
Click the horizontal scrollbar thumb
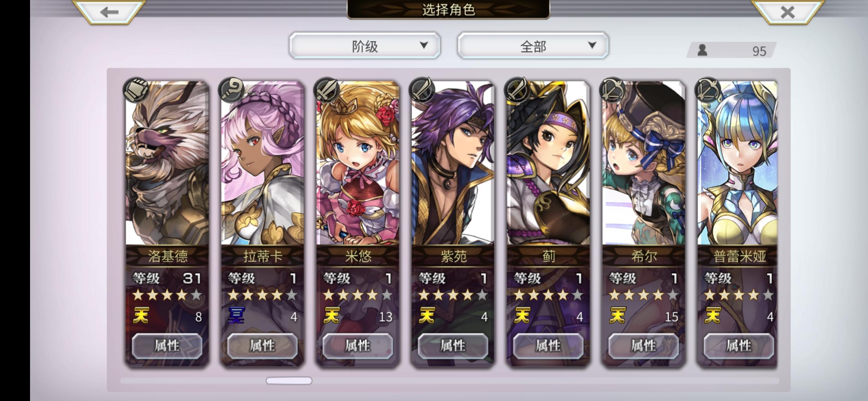coord(289,381)
